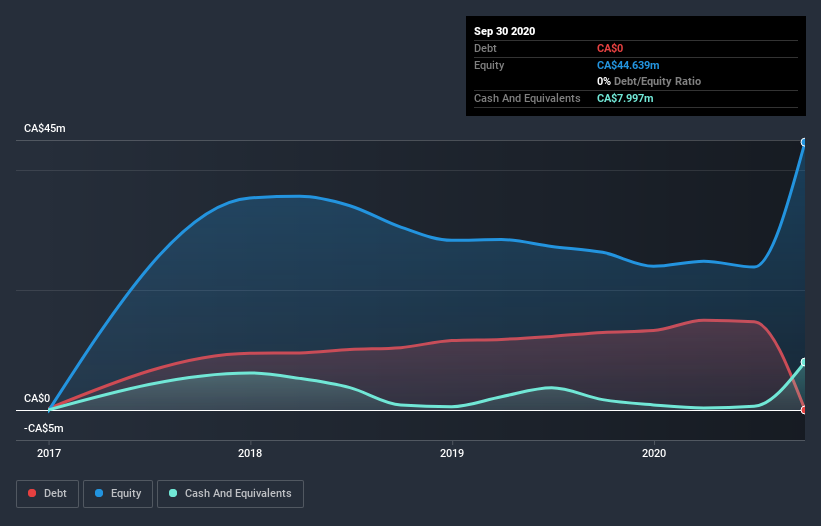Click the 2019 axis label
The width and height of the screenshot is (821, 526).
tap(452, 453)
